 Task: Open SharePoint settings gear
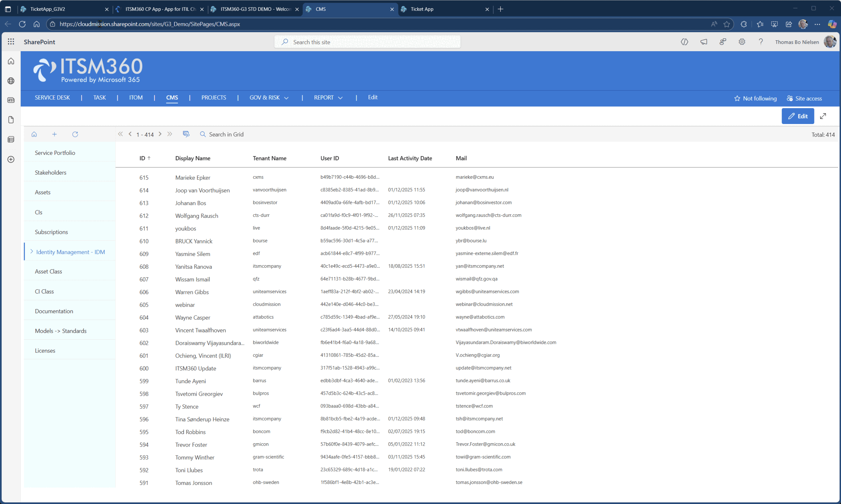coord(742,42)
